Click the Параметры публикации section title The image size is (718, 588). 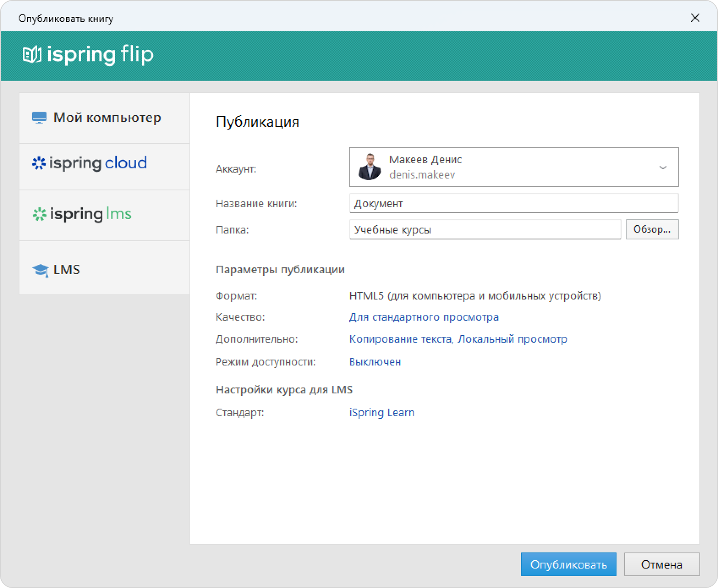pos(280,269)
